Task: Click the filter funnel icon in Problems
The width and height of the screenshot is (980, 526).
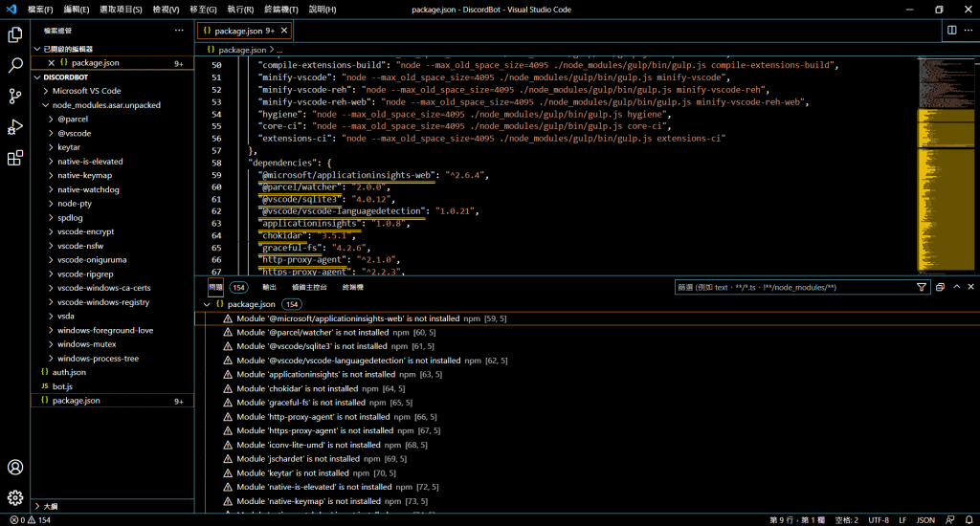Action: tap(922, 287)
